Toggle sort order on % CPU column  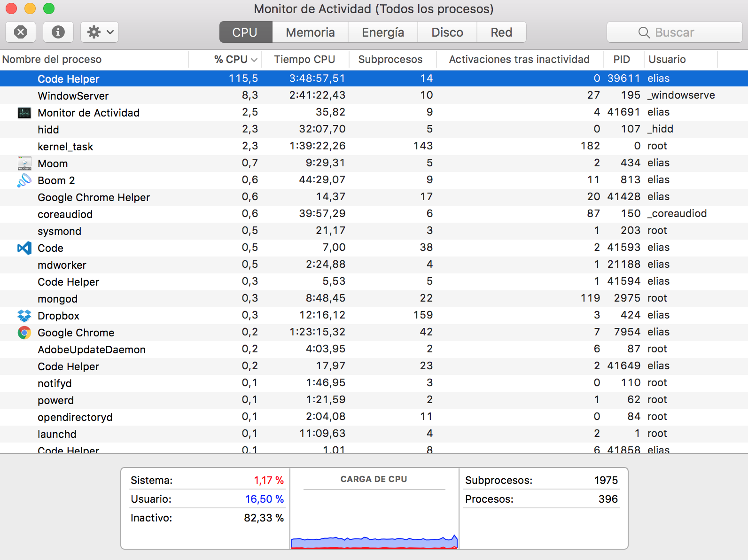tap(225, 59)
